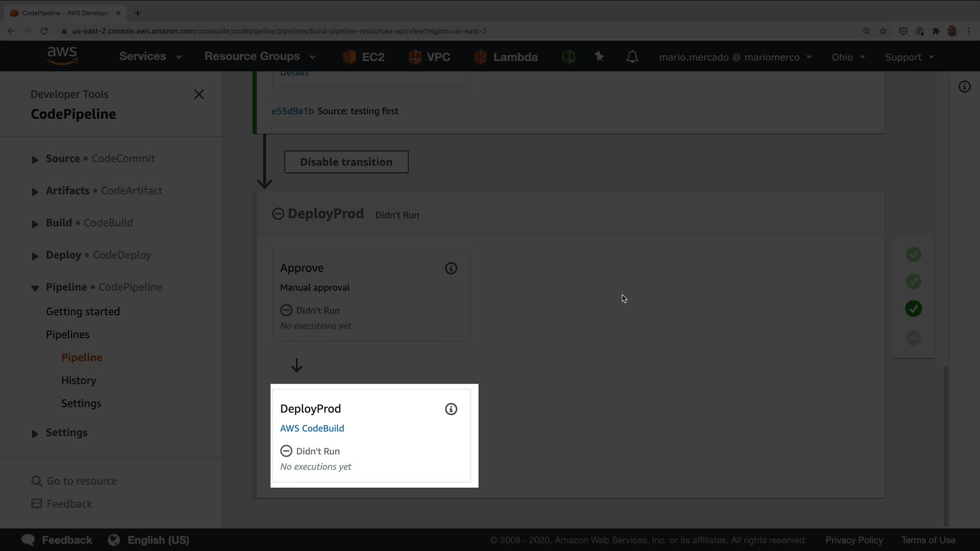The width and height of the screenshot is (980, 551).
Task: Click the notifications bell icon
Action: pyautogui.click(x=632, y=57)
